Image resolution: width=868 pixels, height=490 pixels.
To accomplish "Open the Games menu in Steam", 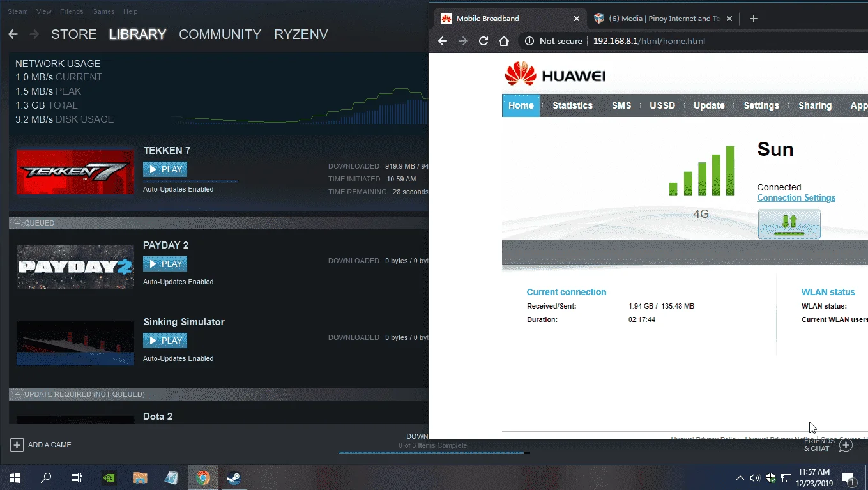I will click(x=103, y=11).
